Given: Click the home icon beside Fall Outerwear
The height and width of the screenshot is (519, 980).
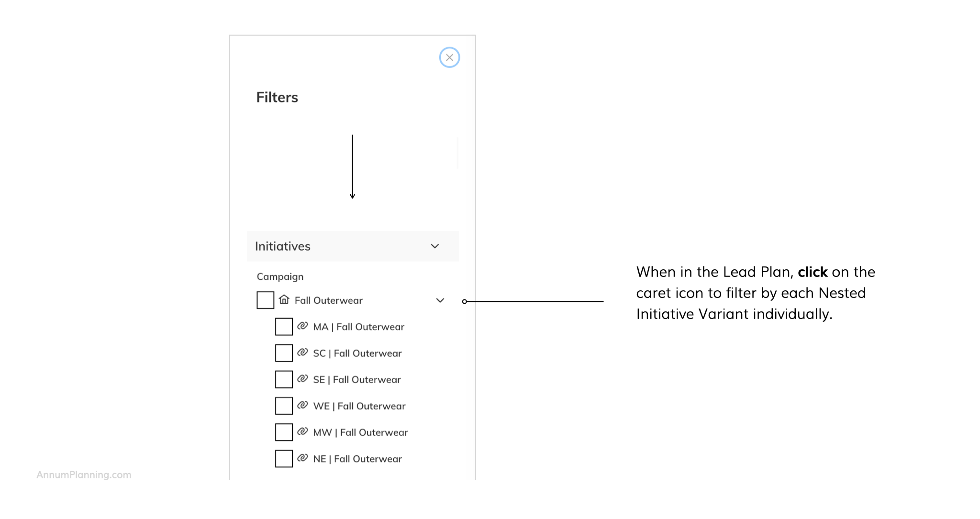Looking at the screenshot, I should click(x=284, y=300).
